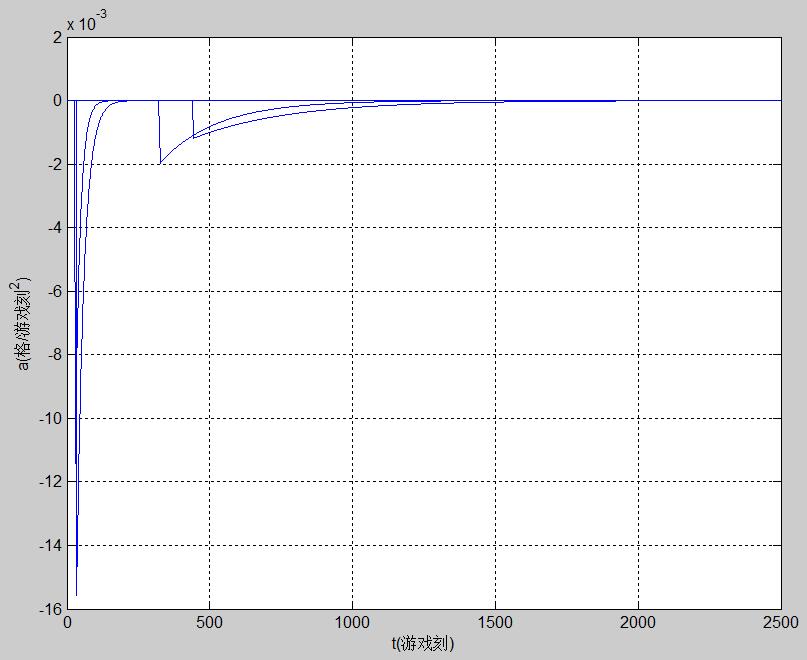Click the x 10^-3 exponent label
Image resolution: width=807 pixels, height=660 pixels.
coord(87,22)
